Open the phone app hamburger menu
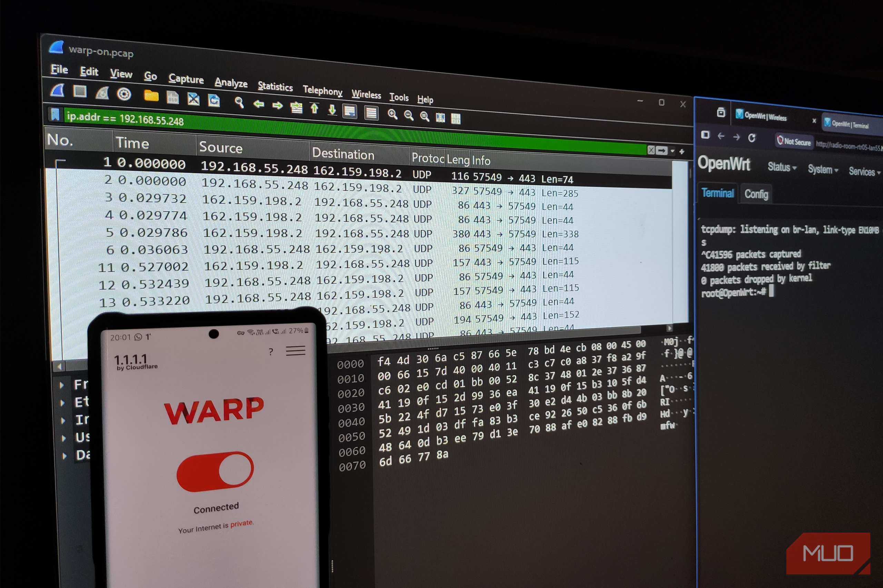Screen dimensions: 883x588 (295, 351)
